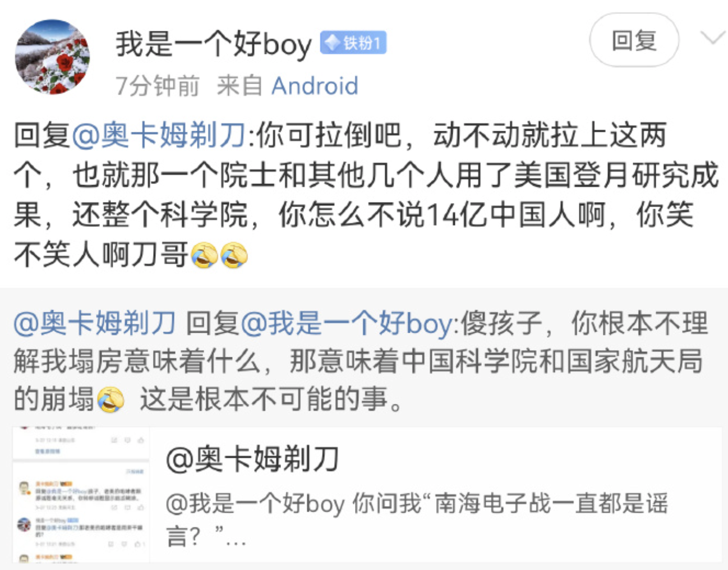Click the 来自 source label

point(239,86)
